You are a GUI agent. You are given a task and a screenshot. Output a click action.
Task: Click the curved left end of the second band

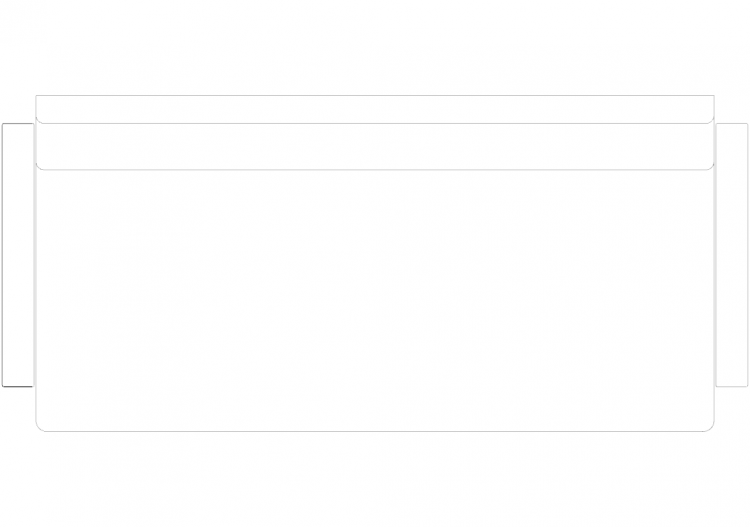[x=38, y=167]
